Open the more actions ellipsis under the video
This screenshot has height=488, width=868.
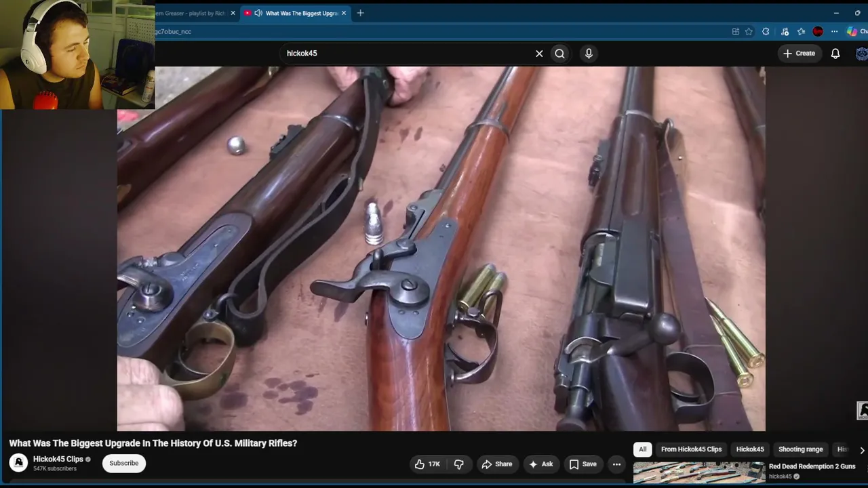616,464
